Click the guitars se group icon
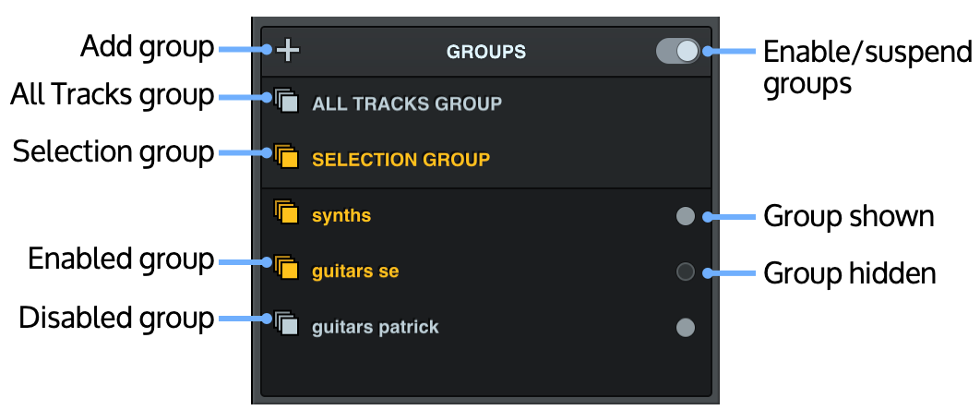 [x=287, y=269]
